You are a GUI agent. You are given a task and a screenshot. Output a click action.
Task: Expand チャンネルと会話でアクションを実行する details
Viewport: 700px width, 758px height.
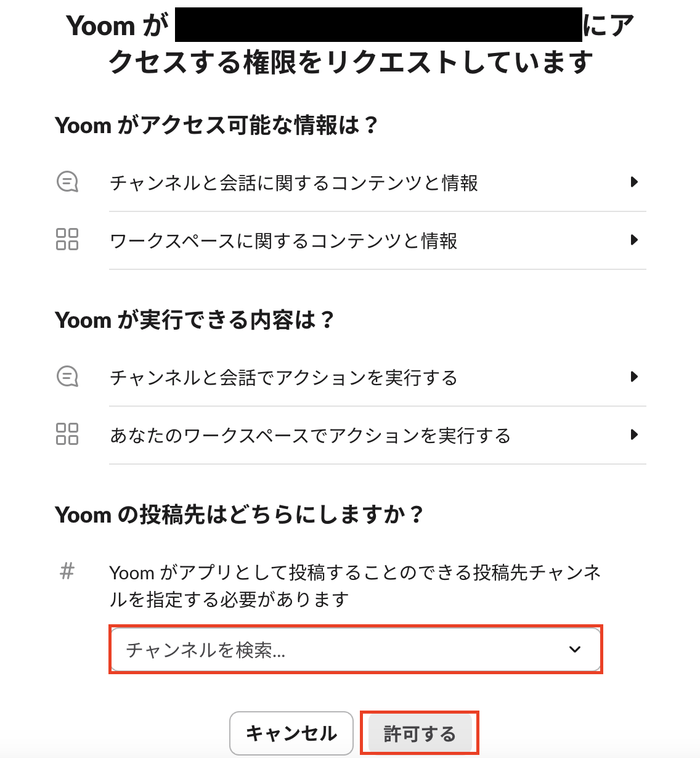635,377
